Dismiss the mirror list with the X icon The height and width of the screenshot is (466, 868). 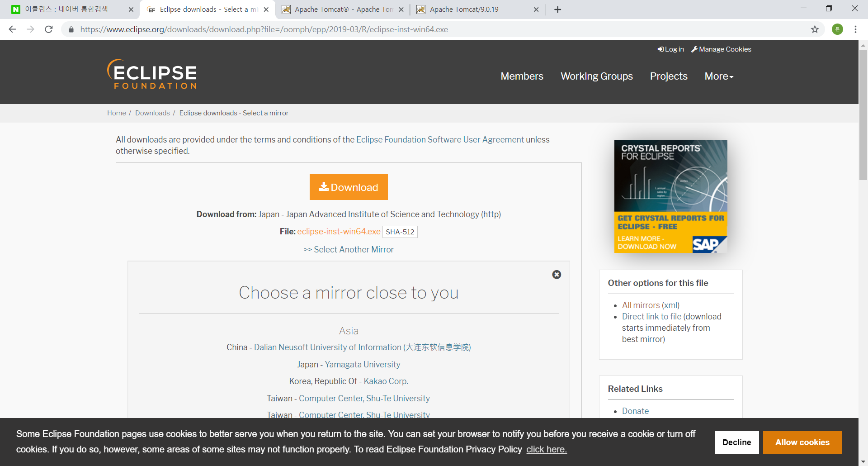coord(557,275)
